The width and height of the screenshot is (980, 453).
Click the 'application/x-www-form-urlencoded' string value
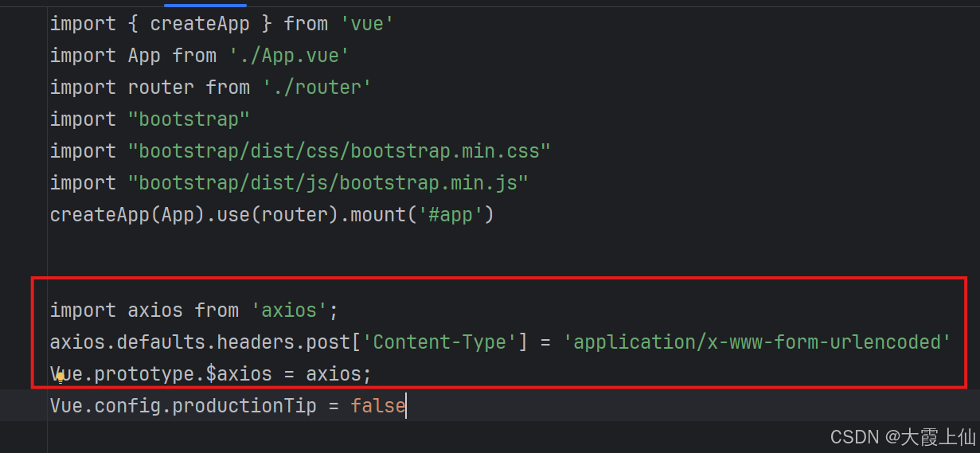(757, 342)
